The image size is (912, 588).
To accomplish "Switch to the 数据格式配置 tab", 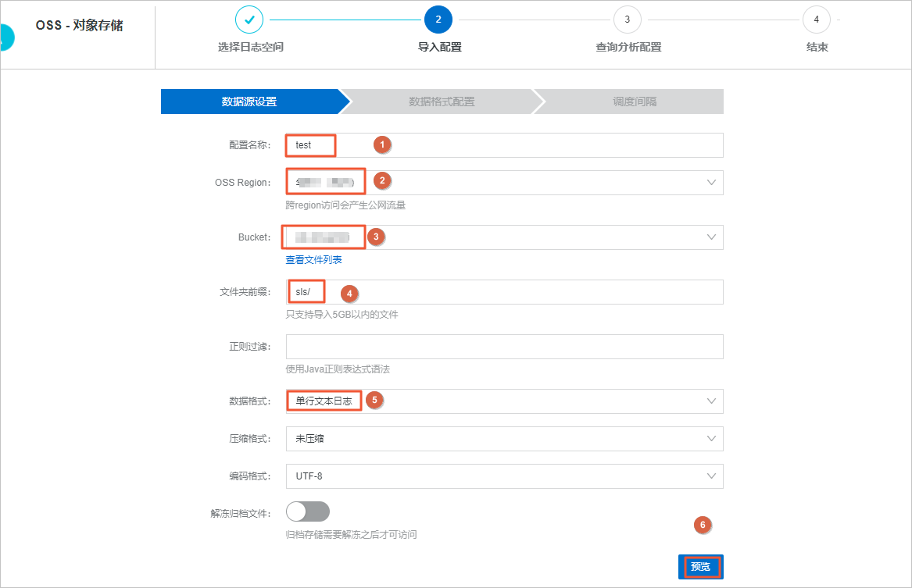I will (442, 102).
